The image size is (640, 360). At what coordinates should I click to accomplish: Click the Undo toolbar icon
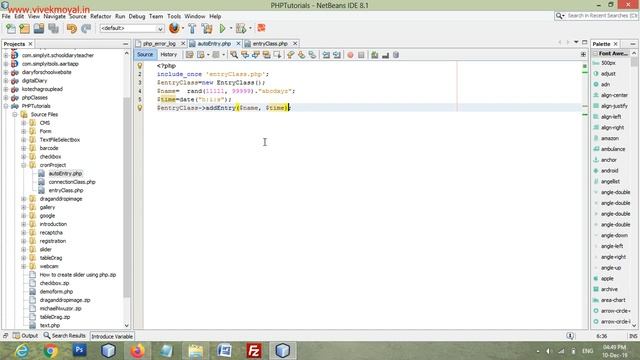pyautogui.click(x=72, y=28)
